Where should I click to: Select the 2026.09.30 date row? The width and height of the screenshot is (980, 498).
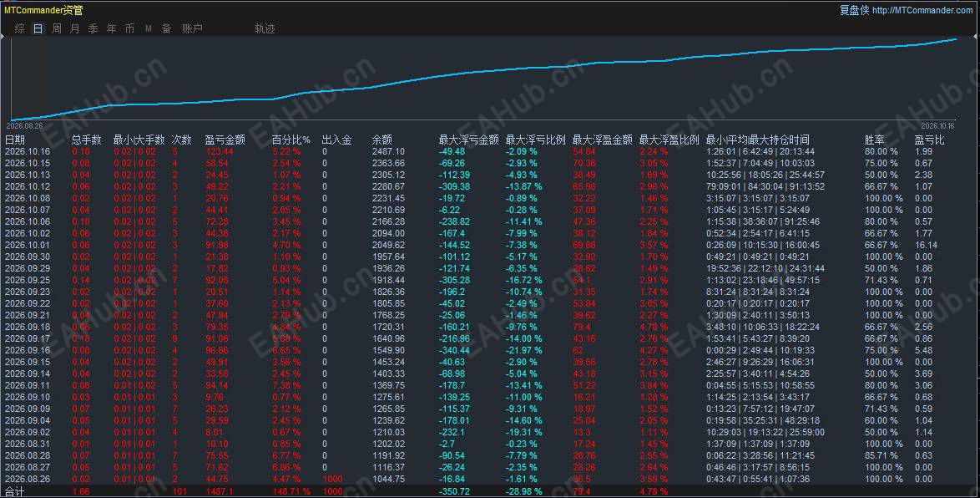(x=28, y=257)
